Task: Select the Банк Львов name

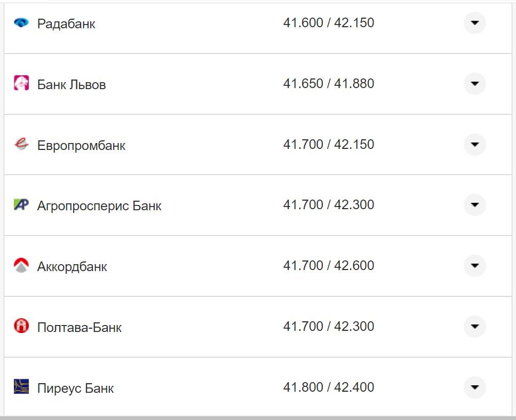Action: pos(72,85)
